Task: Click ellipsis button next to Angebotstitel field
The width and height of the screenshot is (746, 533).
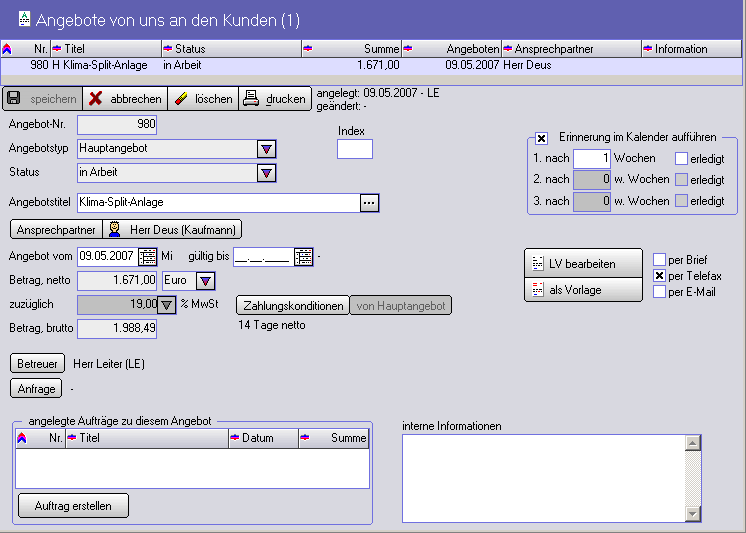Action: (x=370, y=203)
